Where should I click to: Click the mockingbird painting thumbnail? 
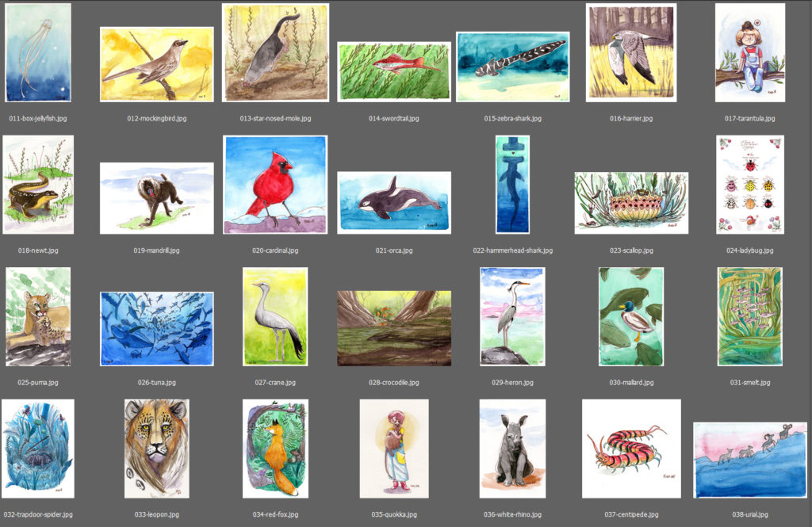pyautogui.click(x=157, y=64)
